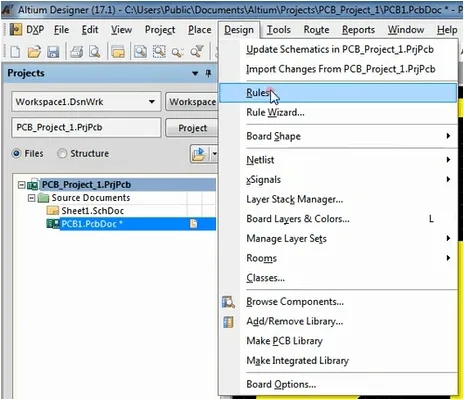The height and width of the screenshot is (400, 464).
Task: Click the Print Preview magnifier icon
Action: click(95, 52)
